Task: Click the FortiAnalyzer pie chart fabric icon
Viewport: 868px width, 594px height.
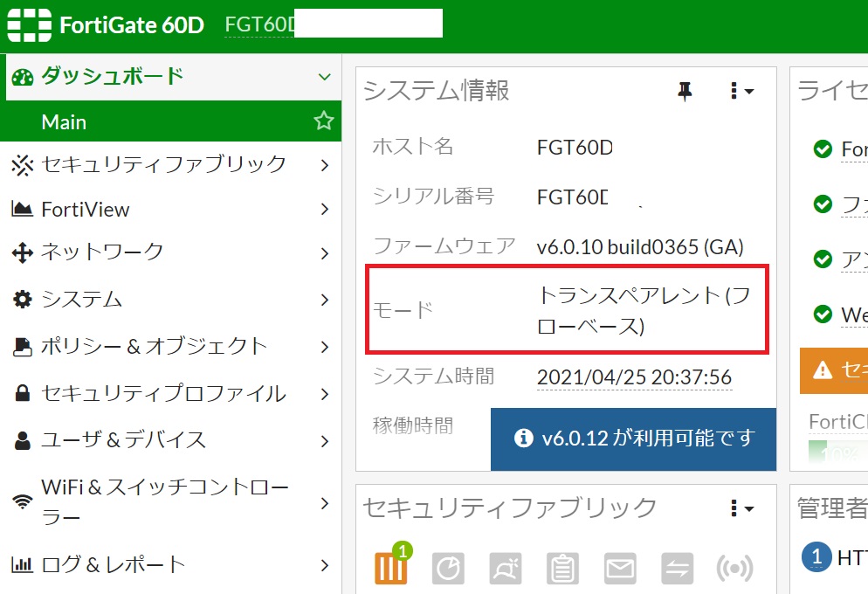Action: pos(448,568)
